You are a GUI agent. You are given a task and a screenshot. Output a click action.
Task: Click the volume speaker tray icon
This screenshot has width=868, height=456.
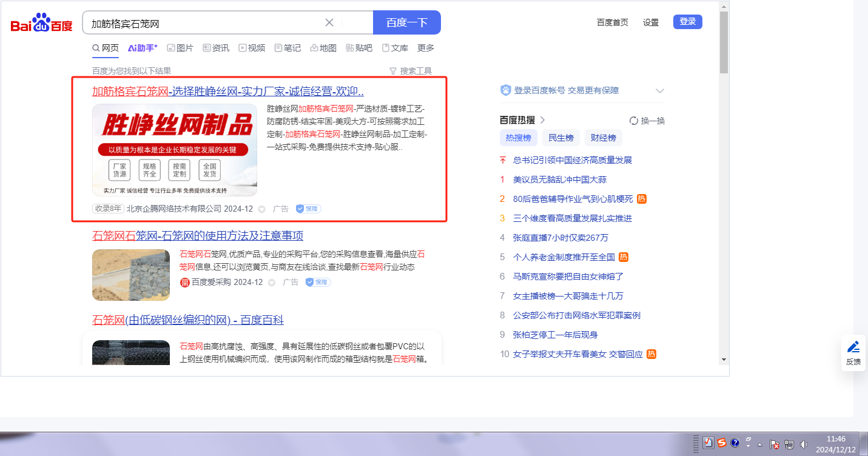[804, 444]
